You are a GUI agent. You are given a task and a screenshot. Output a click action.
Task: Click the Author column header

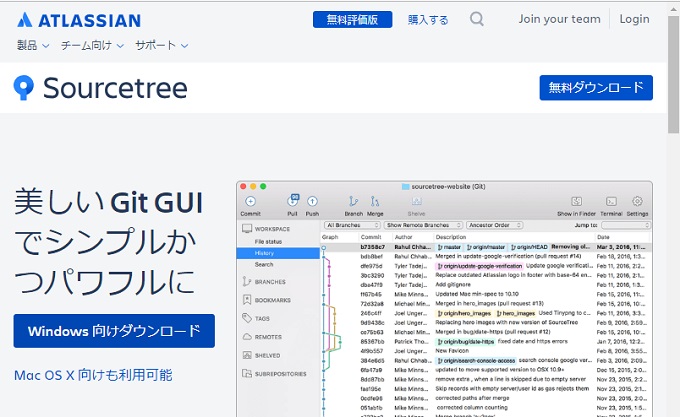403,237
